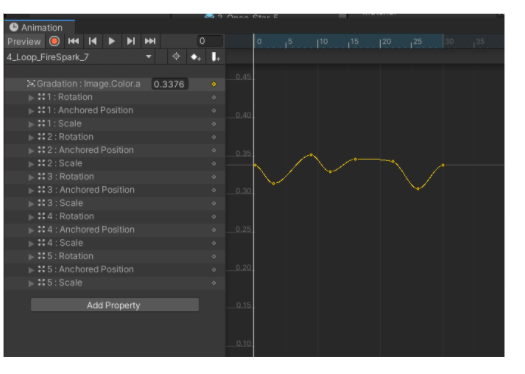Step to the next keyframe
This screenshot has height=374, width=525.
tap(131, 41)
